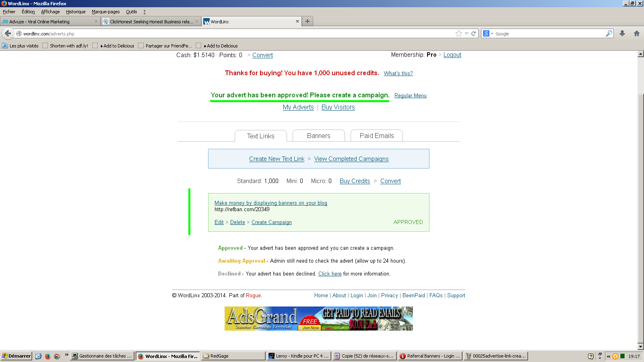Switch to Leroy Kindle pour PC taskbar window
Image resolution: width=644 pixels, height=362 pixels.
299,356
